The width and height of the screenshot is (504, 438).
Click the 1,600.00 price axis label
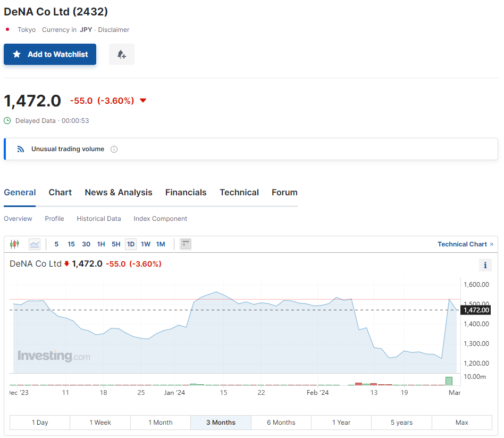[476, 285]
